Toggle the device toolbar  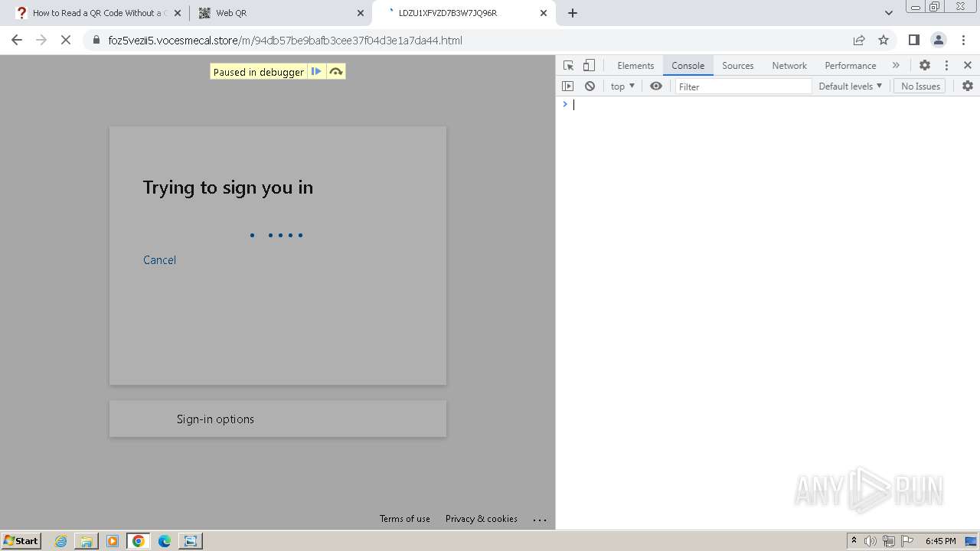click(589, 66)
